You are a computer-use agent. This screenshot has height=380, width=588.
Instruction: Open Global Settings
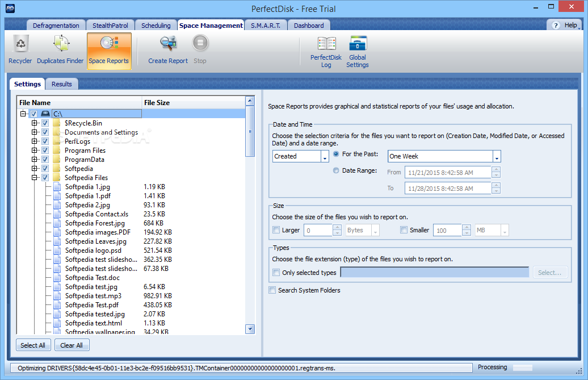tap(358, 52)
